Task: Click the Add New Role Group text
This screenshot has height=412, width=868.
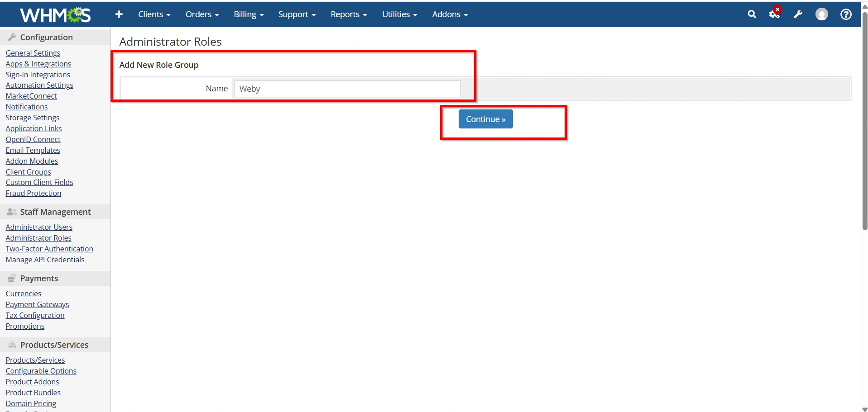Action: coord(159,65)
